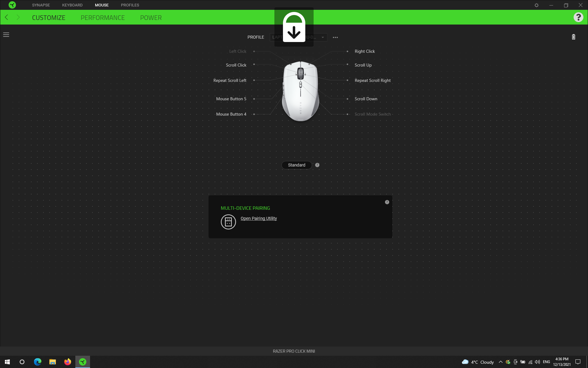Open Firefox from the taskbar
The height and width of the screenshot is (368, 588).
coord(67,362)
